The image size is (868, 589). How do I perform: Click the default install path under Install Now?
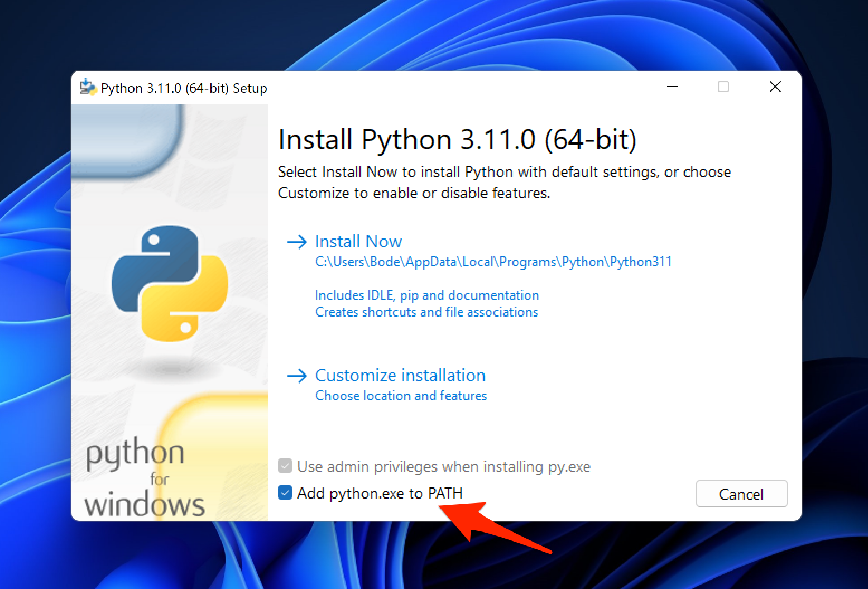point(493,262)
